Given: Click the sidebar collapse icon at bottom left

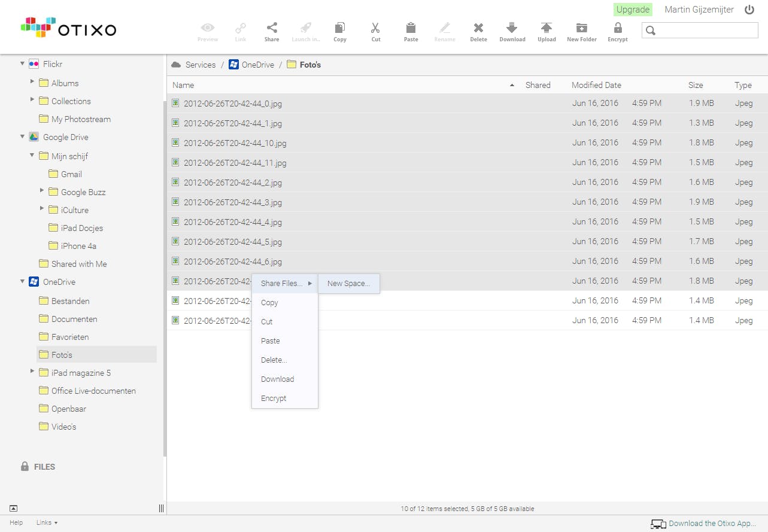Looking at the screenshot, I should (13, 508).
